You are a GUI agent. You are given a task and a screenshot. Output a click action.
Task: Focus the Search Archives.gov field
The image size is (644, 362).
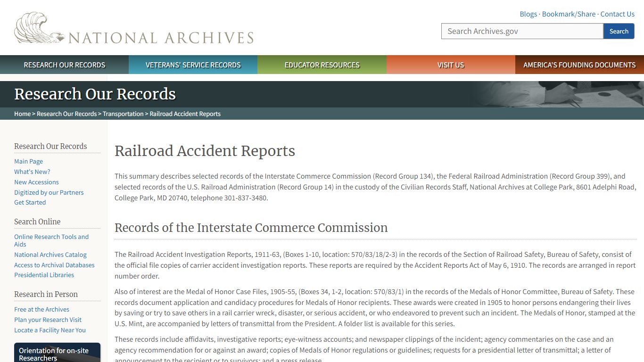pos(522,31)
